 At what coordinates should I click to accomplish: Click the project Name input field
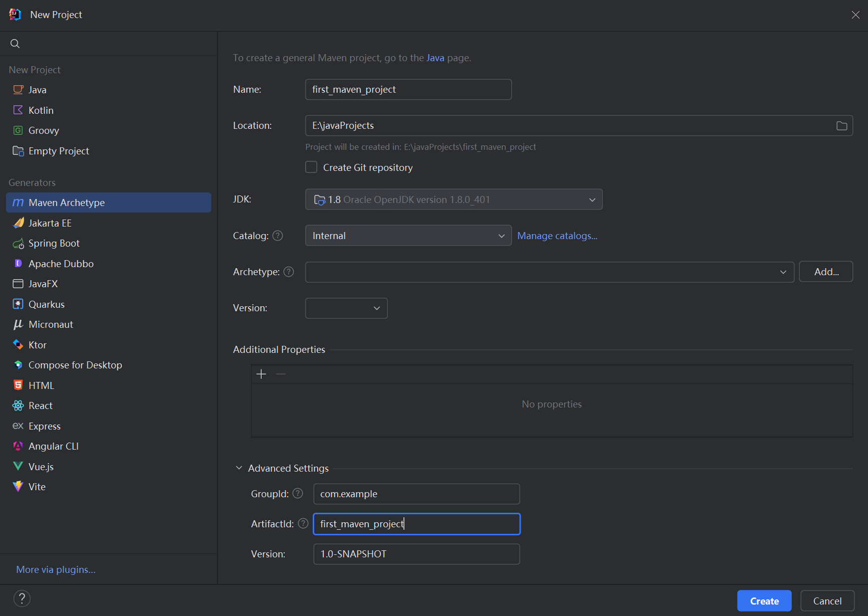408,89
